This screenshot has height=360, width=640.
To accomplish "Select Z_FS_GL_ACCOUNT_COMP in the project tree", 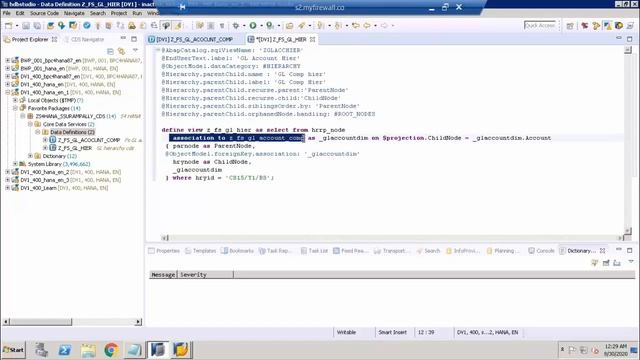I will pyautogui.click(x=89, y=140).
